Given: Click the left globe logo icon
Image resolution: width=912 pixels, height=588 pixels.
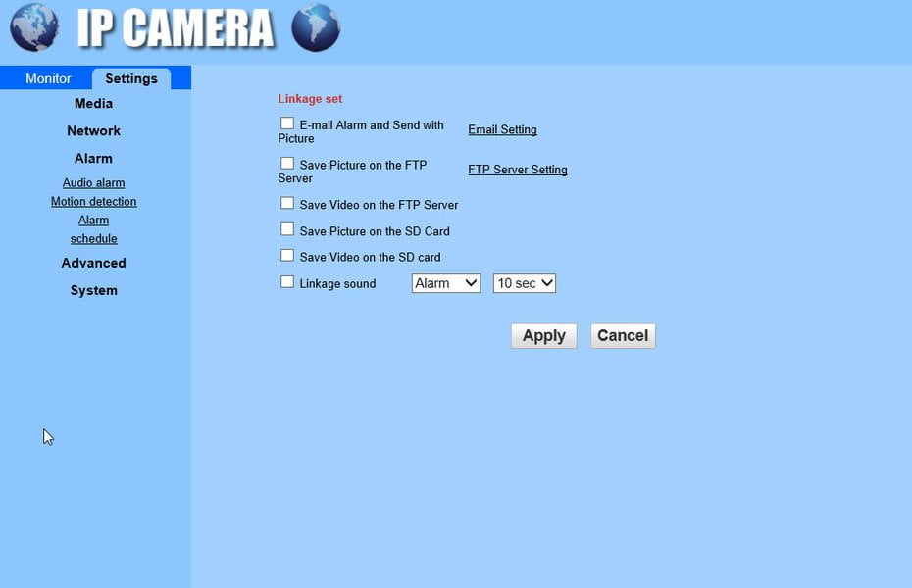Looking at the screenshot, I should pos(33,27).
